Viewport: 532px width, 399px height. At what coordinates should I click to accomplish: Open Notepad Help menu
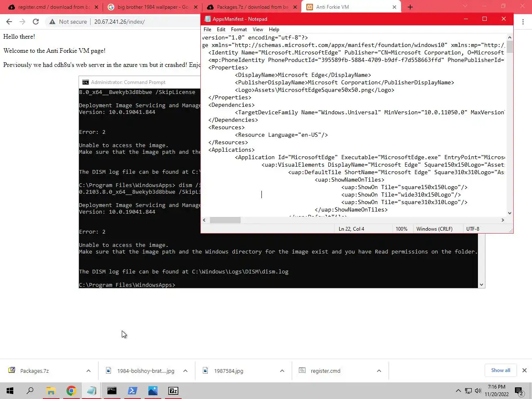274,30
